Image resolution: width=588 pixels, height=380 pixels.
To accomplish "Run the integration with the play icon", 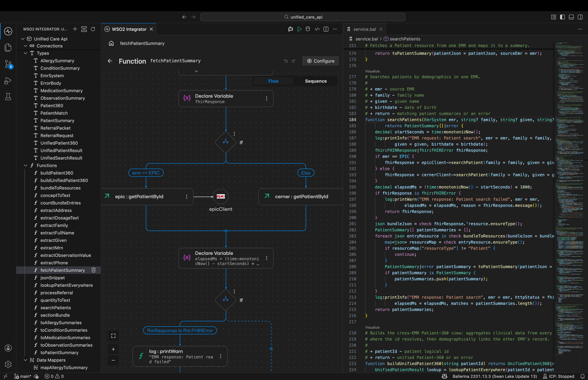I will click(x=299, y=29).
